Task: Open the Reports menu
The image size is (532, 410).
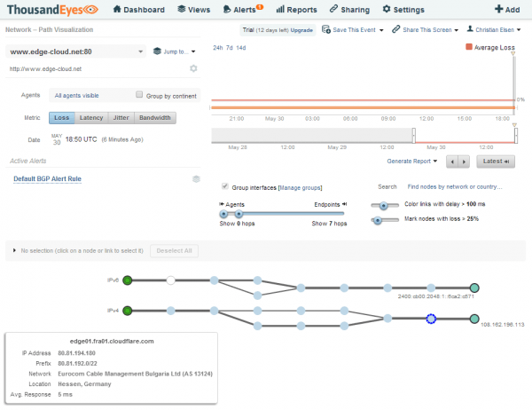Action: [x=296, y=10]
